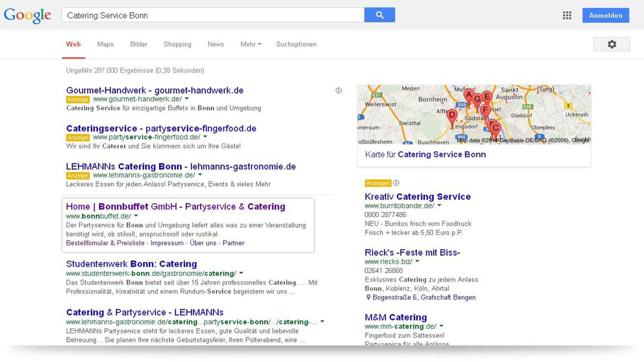Expand dropdown by lehmanns catering-partyservice URL
The height and width of the screenshot is (362, 644).
[x=322, y=322]
